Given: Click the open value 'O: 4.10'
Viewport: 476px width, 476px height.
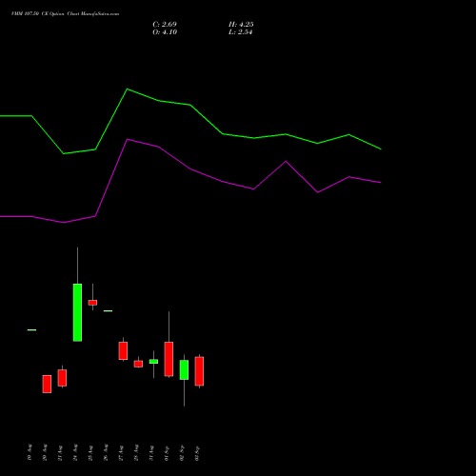Looking at the screenshot, I should click(x=165, y=32).
